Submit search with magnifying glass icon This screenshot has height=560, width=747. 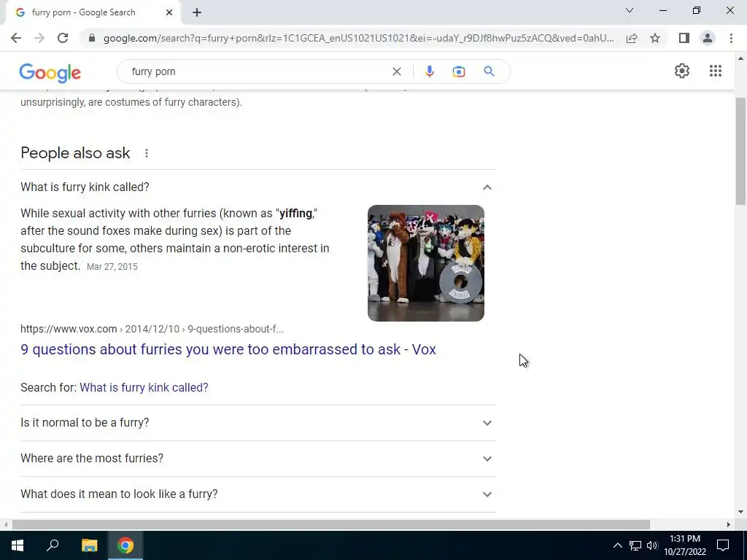point(489,71)
